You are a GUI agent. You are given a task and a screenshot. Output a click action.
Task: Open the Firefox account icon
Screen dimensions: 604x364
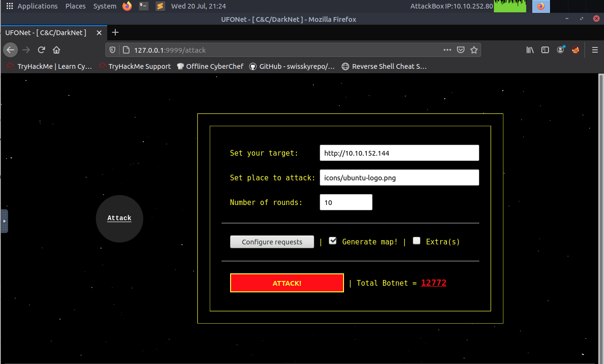click(x=560, y=49)
